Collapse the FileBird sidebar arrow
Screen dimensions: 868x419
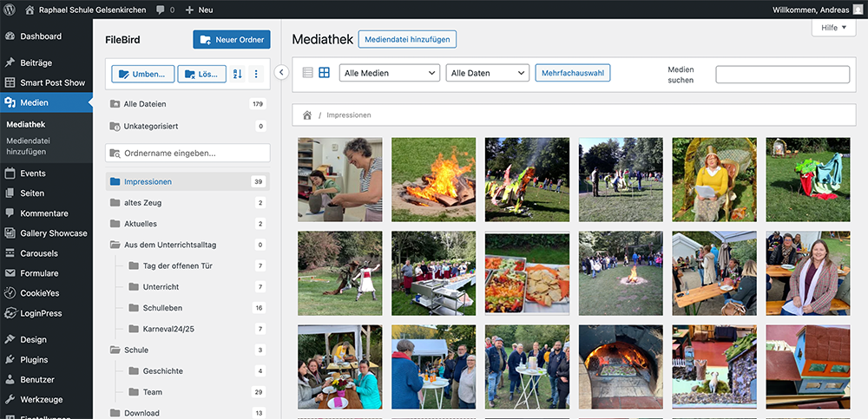[281, 72]
